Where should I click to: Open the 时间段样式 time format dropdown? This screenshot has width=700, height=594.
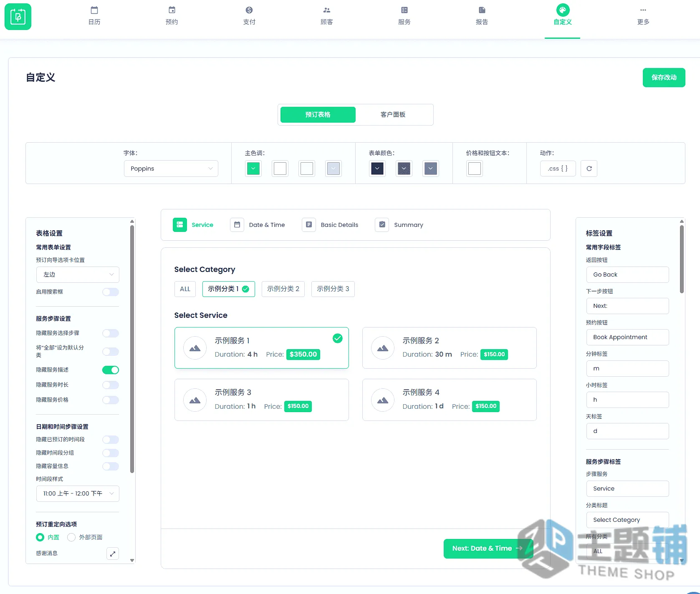[78, 493]
